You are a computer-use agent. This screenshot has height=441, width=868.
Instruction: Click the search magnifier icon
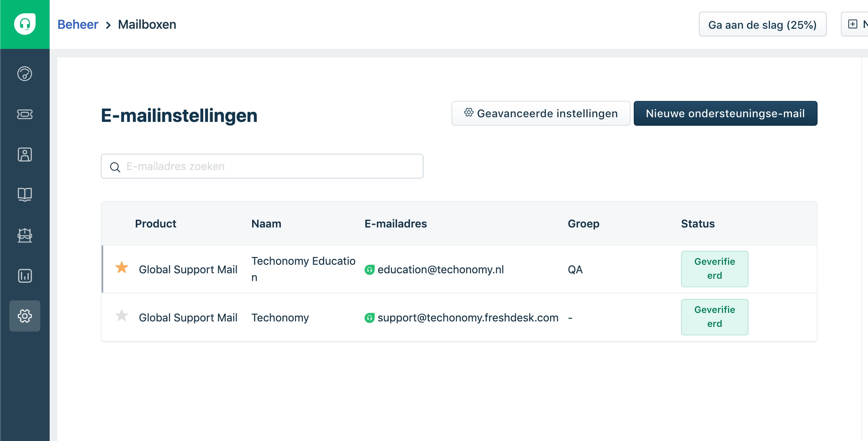point(115,167)
